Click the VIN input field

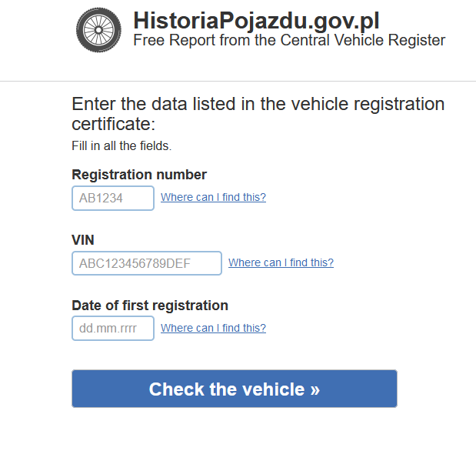147,263
